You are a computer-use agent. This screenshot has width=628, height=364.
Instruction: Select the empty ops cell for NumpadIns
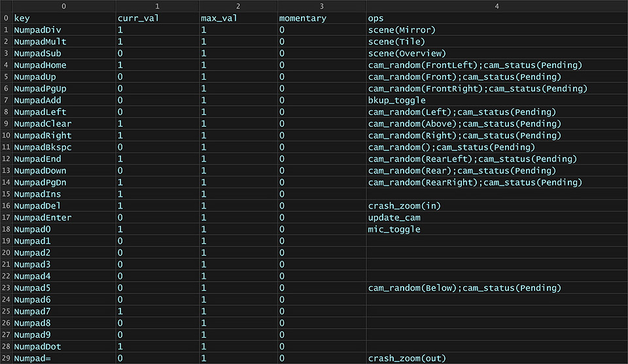497,194
